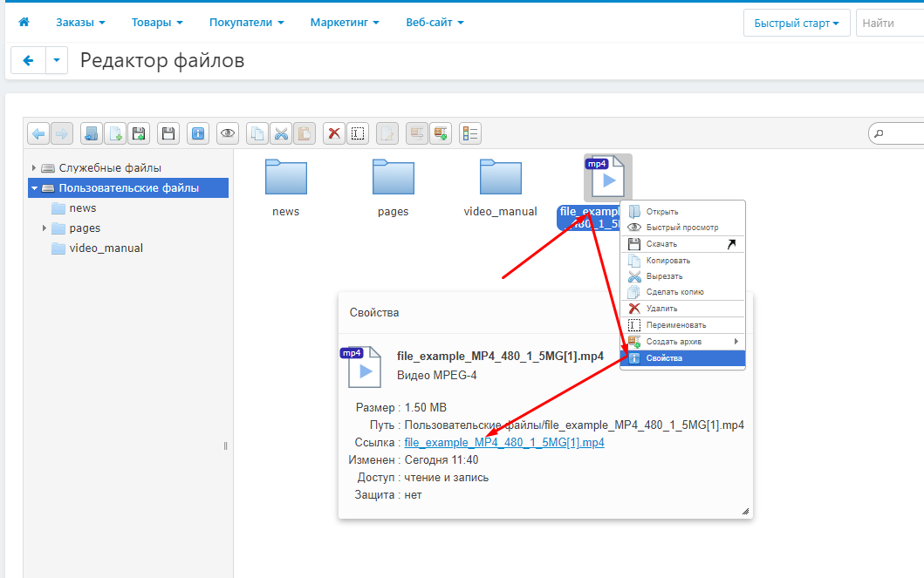Click the quick look eye toolbar icon
Screen dimensions: 924x578
pos(228,133)
